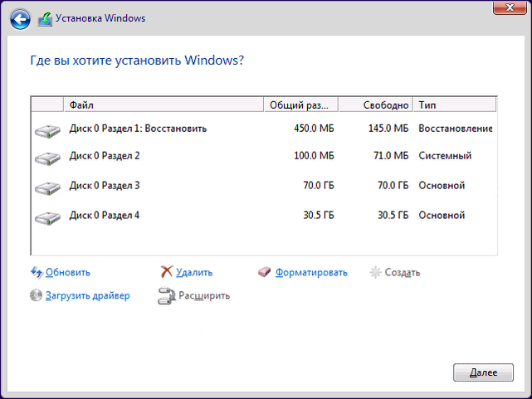Open the Загрузить драйвер link

click(x=88, y=295)
